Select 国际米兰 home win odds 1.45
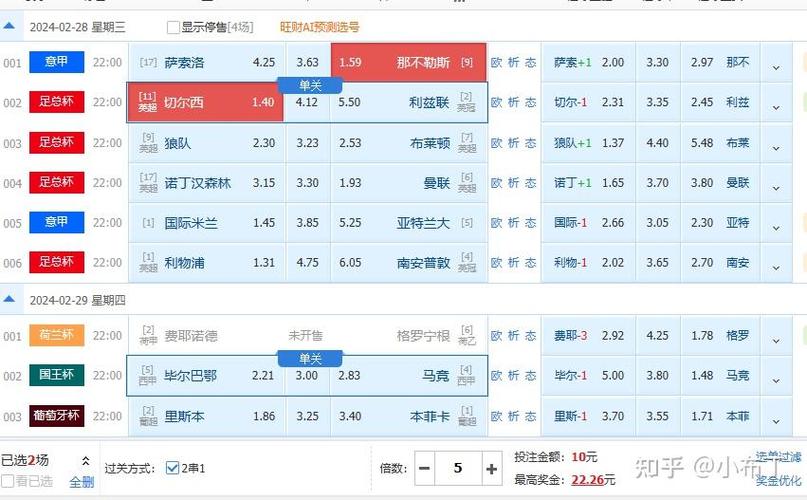 tap(206, 223)
